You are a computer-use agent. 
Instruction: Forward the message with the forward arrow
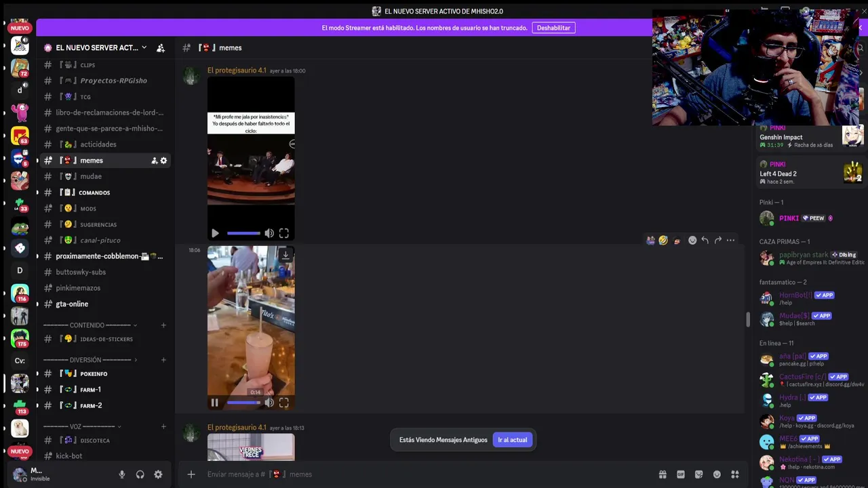(718, 240)
